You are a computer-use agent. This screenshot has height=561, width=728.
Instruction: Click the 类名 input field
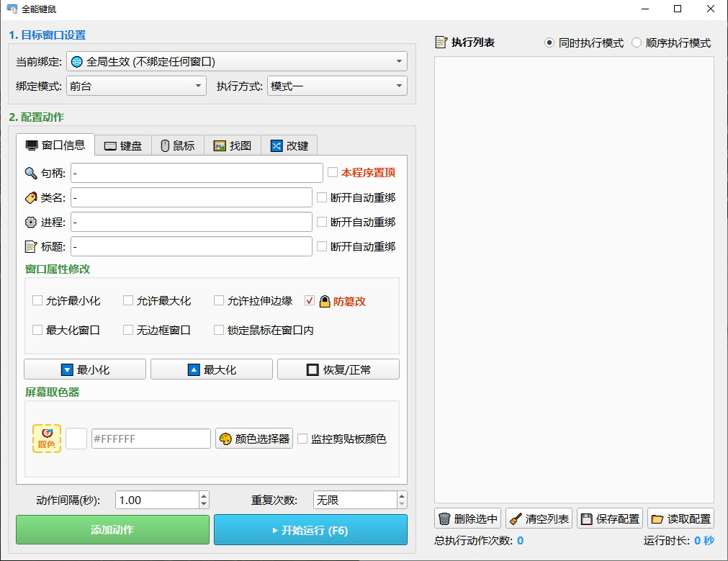point(192,197)
